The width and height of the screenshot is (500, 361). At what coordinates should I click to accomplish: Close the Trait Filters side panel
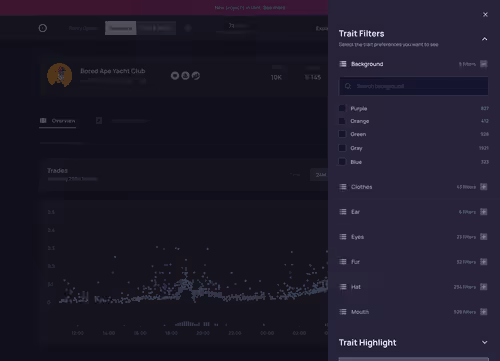[485, 14]
